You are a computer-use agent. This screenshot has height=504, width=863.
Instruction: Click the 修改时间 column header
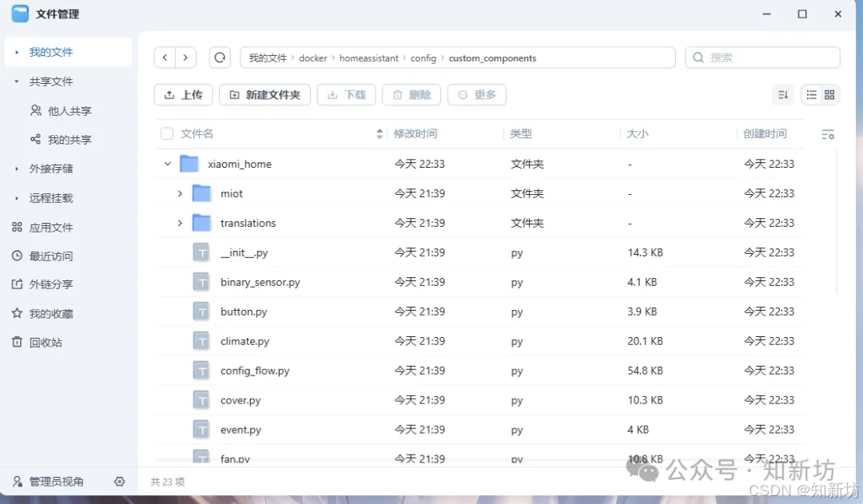tap(416, 133)
